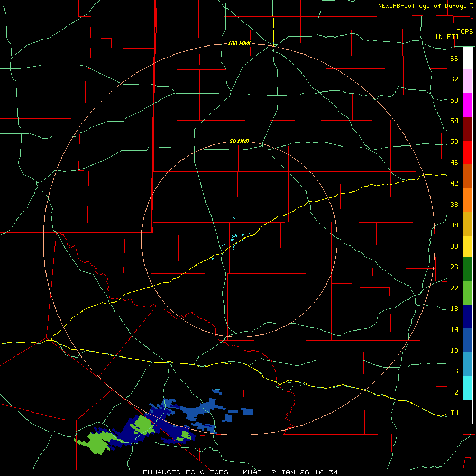Image resolution: width=476 pixels, height=476 pixels.
Task: Select the medium blue legend swatch
Action: click(x=467, y=340)
